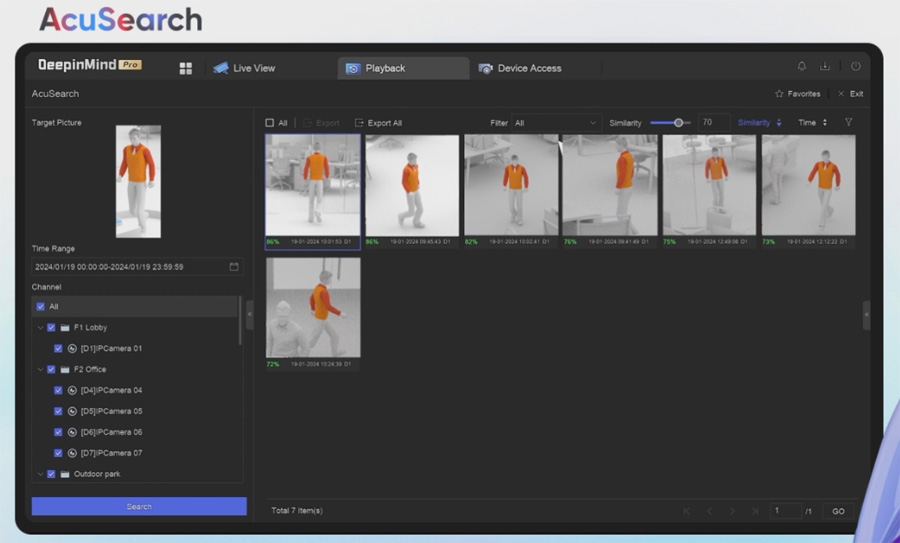
Task: Open the Filter dropdown set to All
Action: coord(555,123)
